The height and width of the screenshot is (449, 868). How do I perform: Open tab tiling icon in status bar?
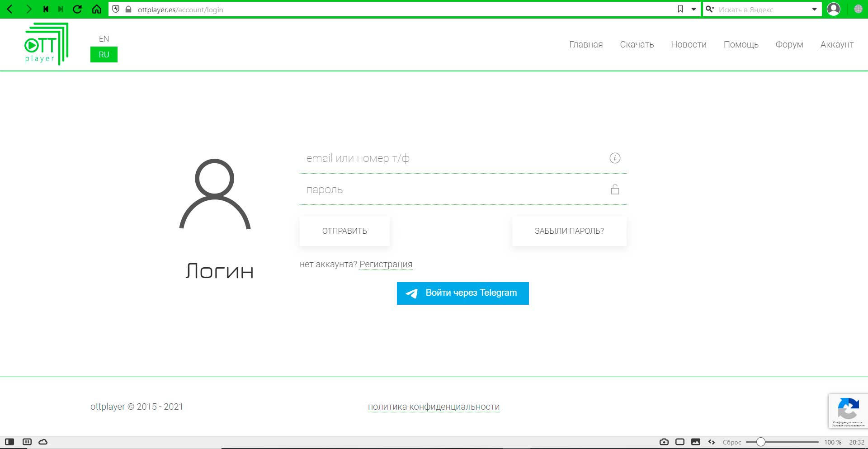[27, 442]
